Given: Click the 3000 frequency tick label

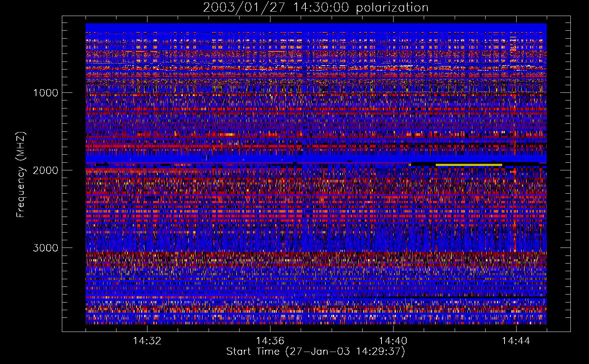Looking at the screenshot, I should pyautogui.click(x=46, y=248).
